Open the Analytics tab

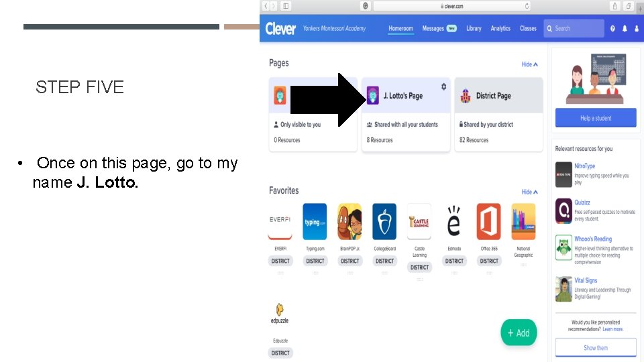pyautogui.click(x=500, y=28)
